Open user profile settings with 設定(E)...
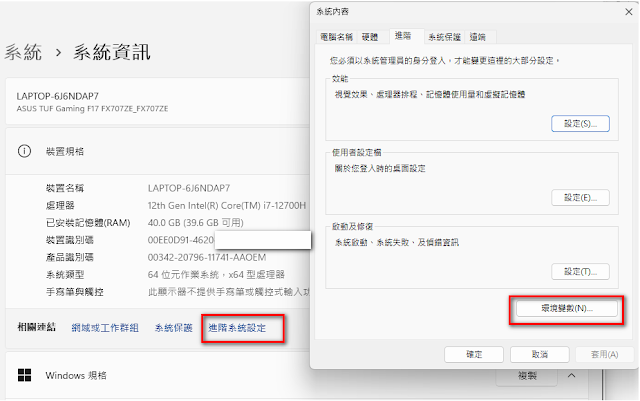Image resolution: width=640 pixels, height=401 pixels. [580, 198]
